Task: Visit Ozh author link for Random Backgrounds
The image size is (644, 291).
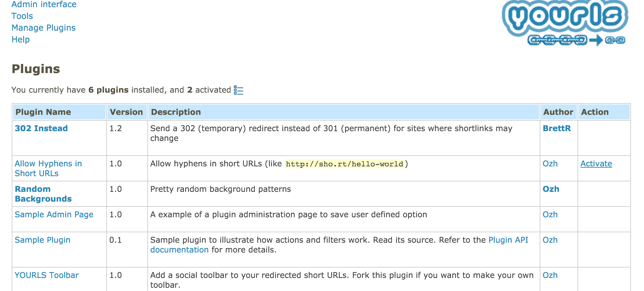Action: coord(551,189)
